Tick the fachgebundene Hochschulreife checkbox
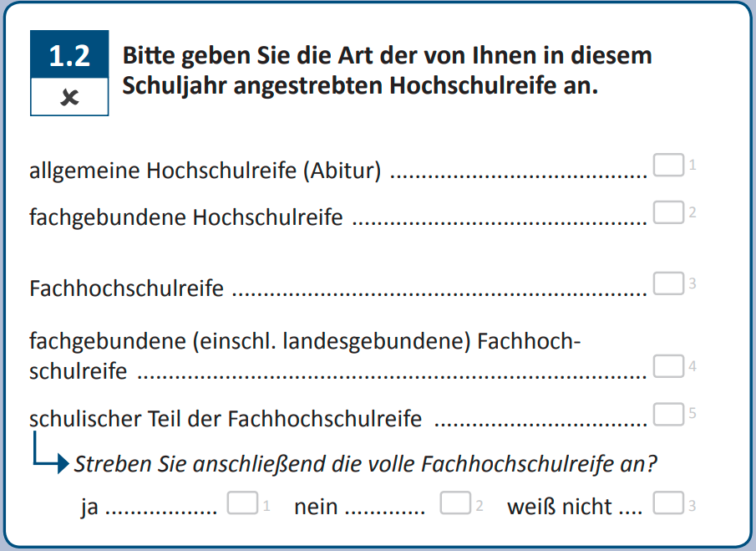Screen dimensions: 756x551 pos(668,212)
